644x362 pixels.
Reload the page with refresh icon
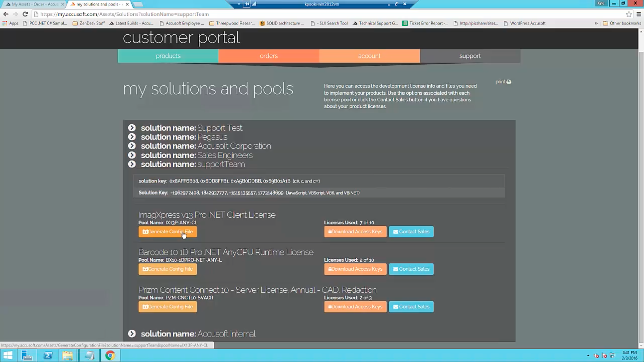(25, 14)
